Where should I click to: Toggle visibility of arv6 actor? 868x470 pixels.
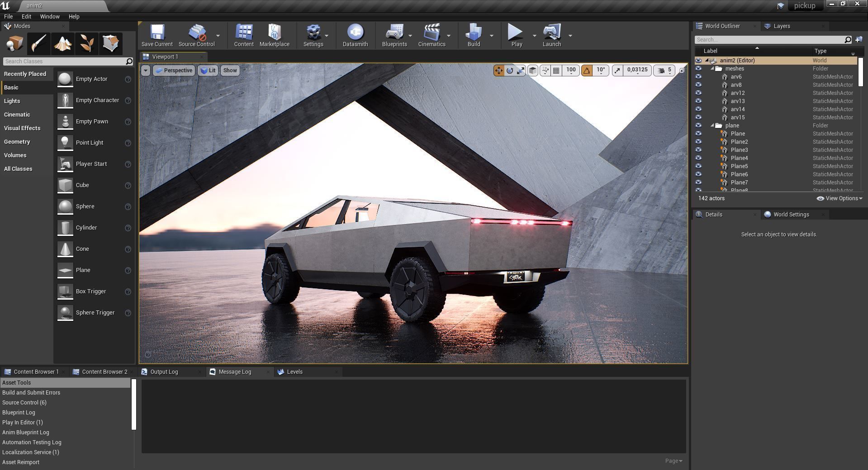tap(698, 77)
